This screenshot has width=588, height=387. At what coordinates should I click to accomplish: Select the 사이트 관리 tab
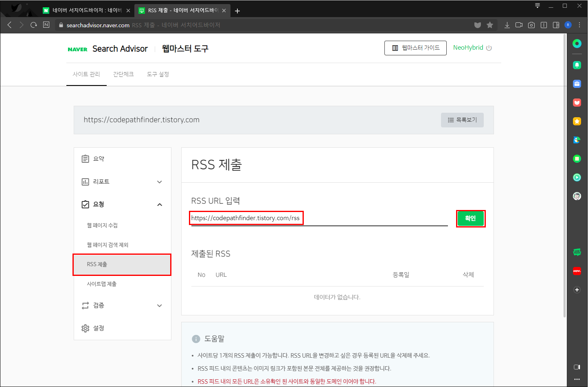pyautogui.click(x=86, y=74)
